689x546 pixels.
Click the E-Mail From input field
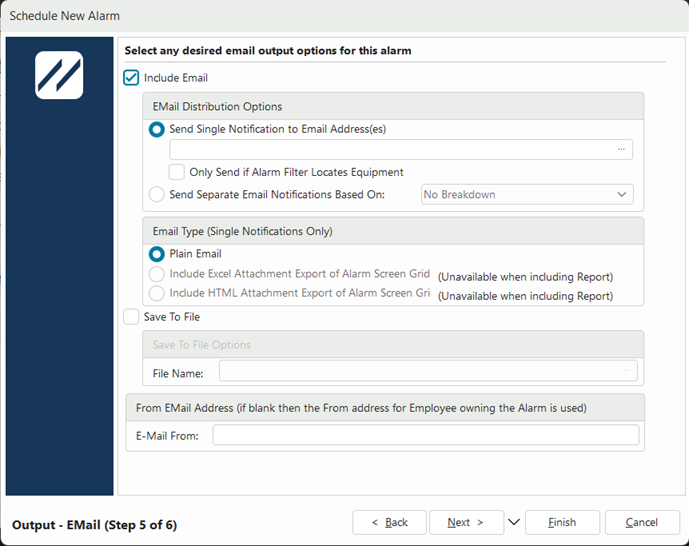pos(426,435)
